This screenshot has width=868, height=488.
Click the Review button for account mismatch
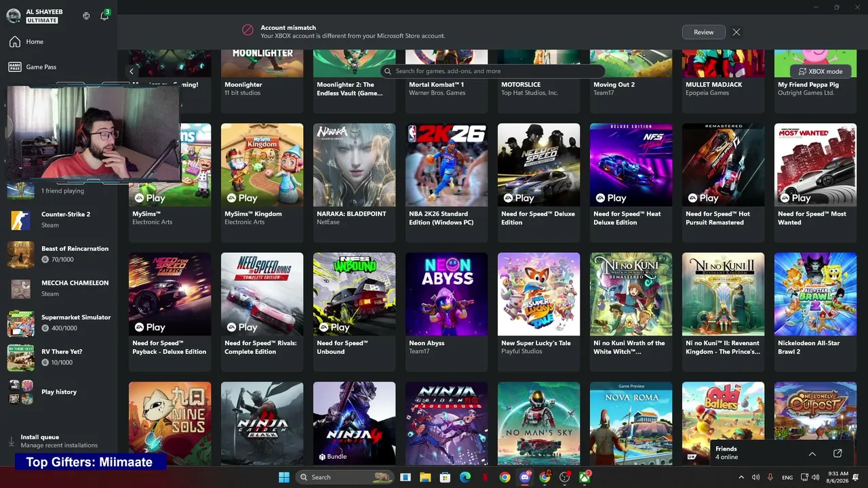coord(703,32)
